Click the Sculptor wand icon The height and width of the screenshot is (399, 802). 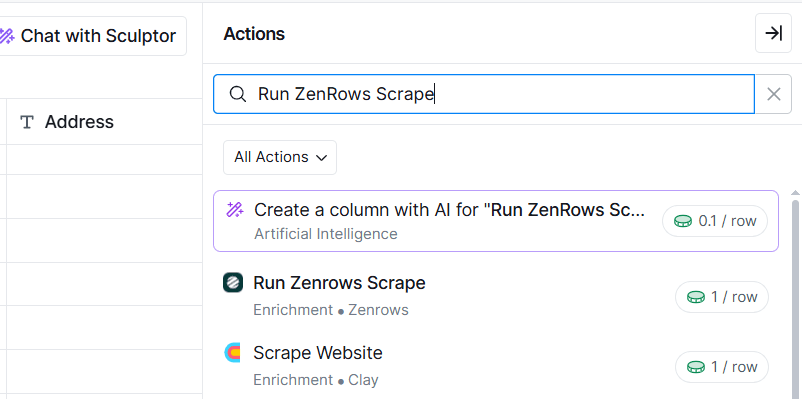tap(7, 36)
